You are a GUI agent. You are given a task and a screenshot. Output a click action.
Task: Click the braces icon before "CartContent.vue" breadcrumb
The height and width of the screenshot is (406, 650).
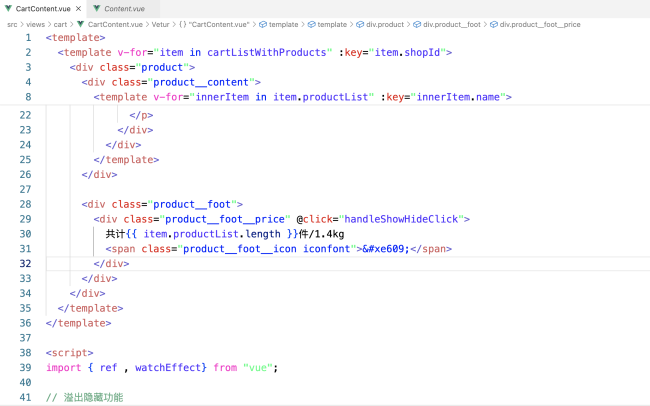tap(183, 24)
